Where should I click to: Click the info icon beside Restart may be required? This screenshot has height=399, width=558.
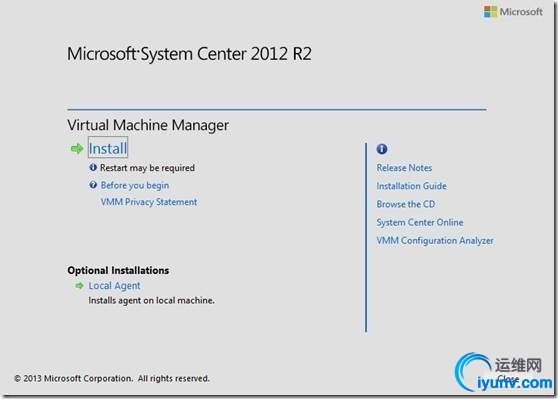coord(93,167)
